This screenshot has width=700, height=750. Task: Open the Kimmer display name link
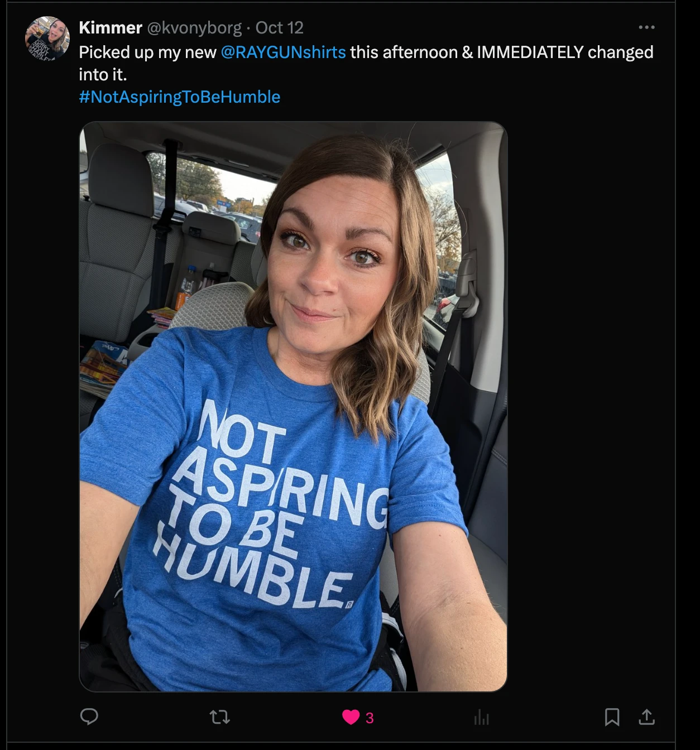[x=111, y=27]
